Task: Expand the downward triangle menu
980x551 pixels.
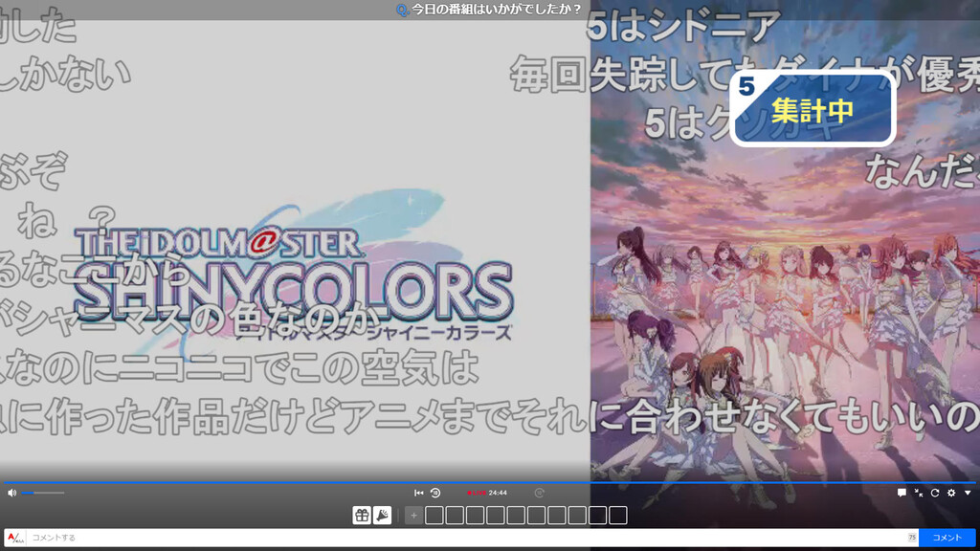Action: pyautogui.click(x=968, y=493)
